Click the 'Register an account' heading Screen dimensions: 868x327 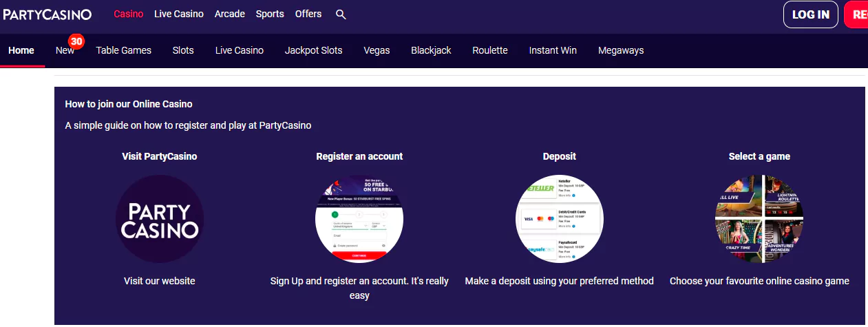click(x=359, y=156)
